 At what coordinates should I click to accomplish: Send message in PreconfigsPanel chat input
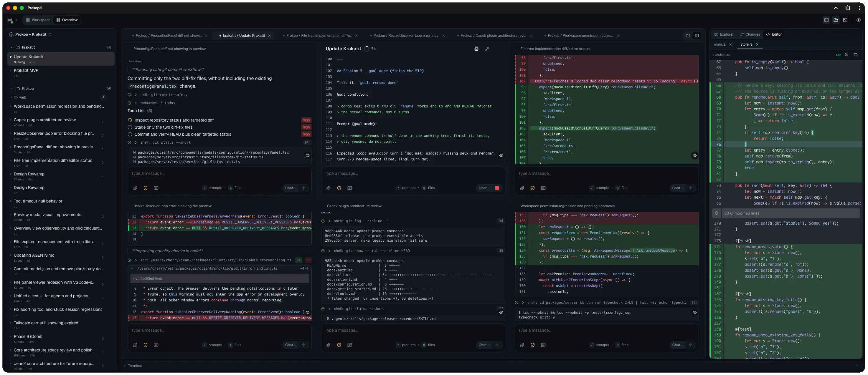[303, 188]
